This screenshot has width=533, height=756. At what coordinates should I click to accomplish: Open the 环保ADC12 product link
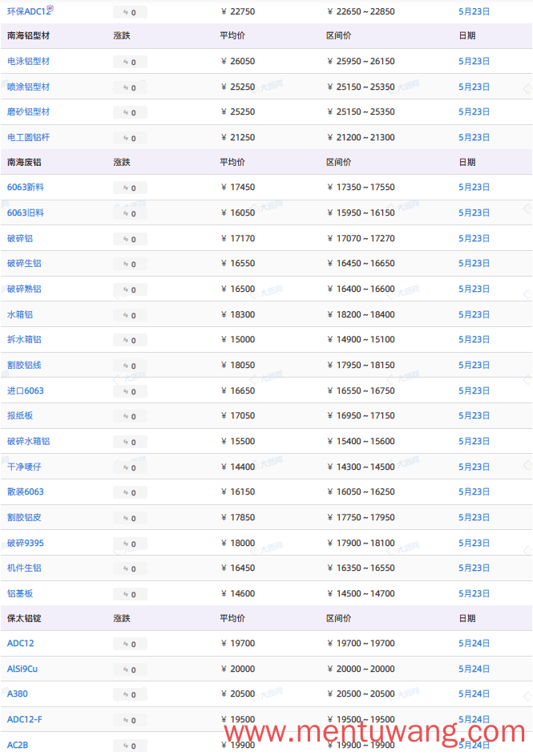[x=29, y=11]
